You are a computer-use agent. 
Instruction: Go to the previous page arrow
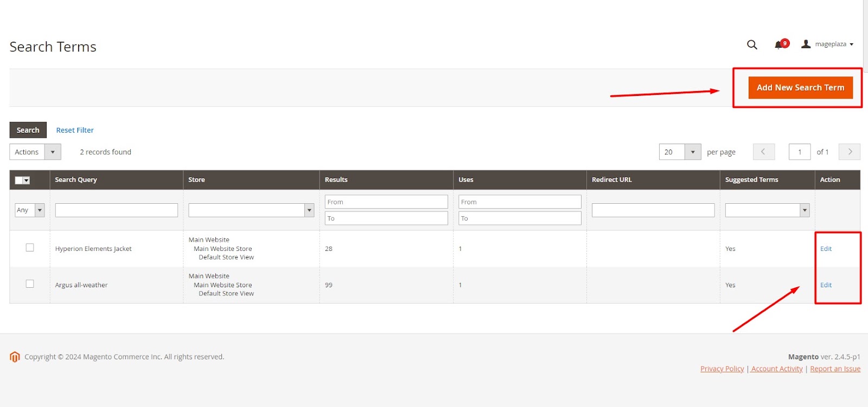[764, 152]
